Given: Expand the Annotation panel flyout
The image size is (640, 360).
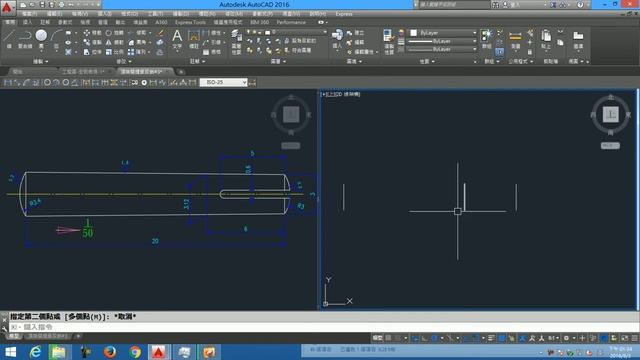Looking at the screenshot, I should click(x=198, y=62).
